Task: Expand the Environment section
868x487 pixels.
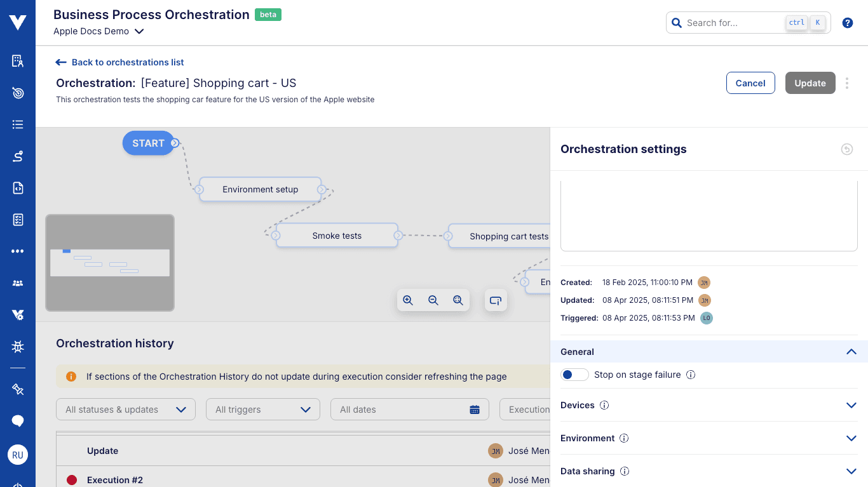Action: [851, 438]
